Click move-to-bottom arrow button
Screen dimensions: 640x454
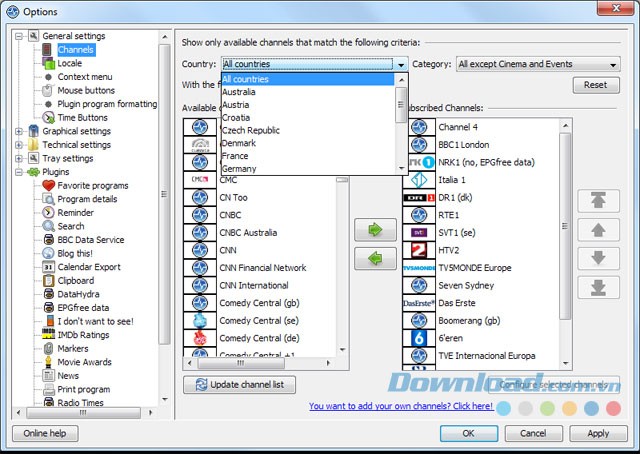599,289
